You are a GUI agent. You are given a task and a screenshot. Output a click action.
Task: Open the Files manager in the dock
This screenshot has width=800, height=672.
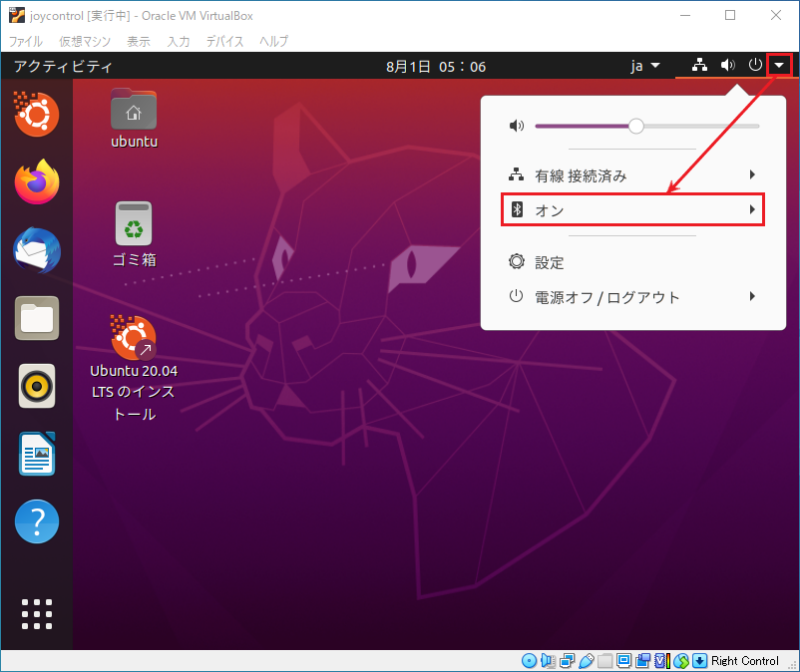tap(37, 318)
